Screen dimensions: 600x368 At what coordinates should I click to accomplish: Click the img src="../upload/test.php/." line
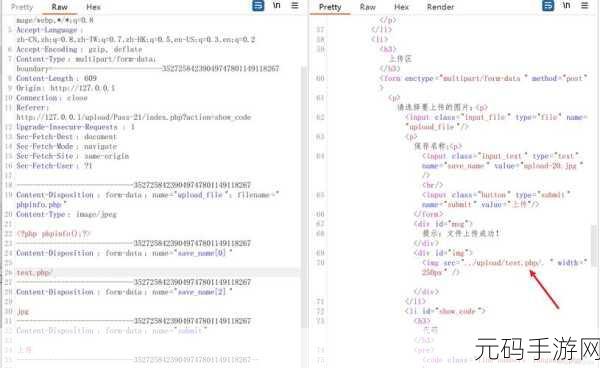coord(505,263)
